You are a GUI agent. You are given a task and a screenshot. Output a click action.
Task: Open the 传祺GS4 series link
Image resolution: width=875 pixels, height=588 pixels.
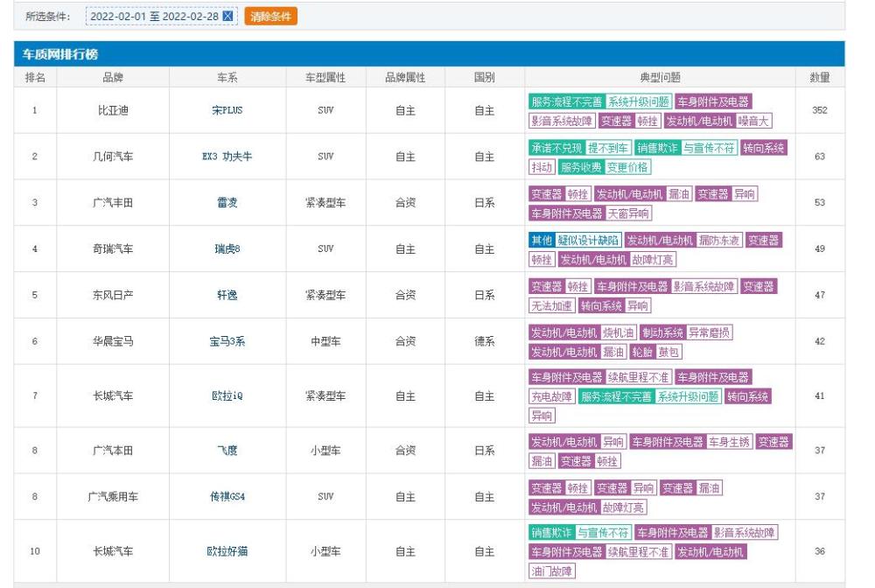pyautogui.click(x=227, y=496)
